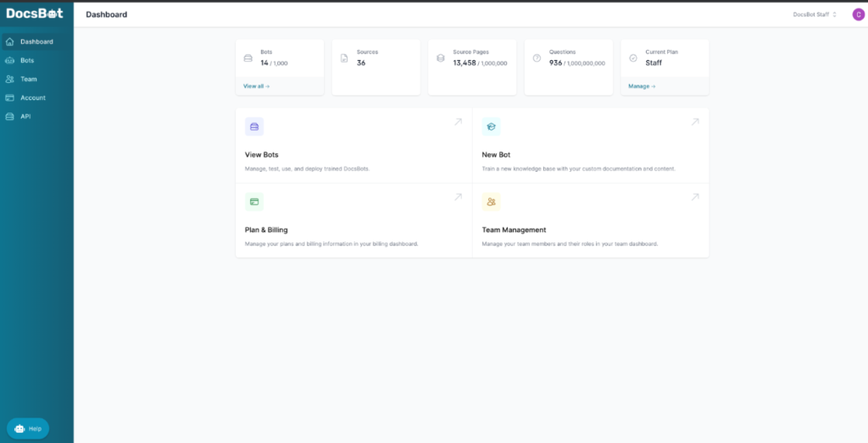868x443 pixels.
Task: Click the View all link under Bots
Action: pyautogui.click(x=256, y=86)
